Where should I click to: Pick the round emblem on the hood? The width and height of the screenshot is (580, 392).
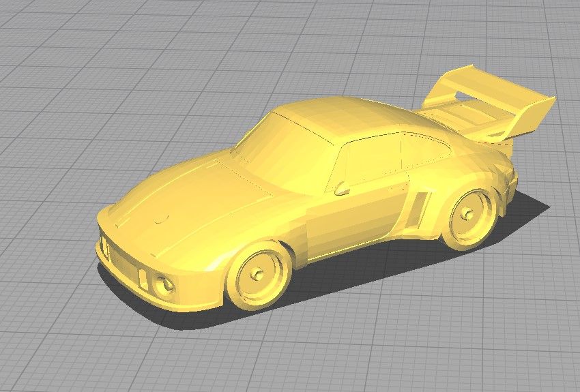pyautogui.click(x=162, y=219)
